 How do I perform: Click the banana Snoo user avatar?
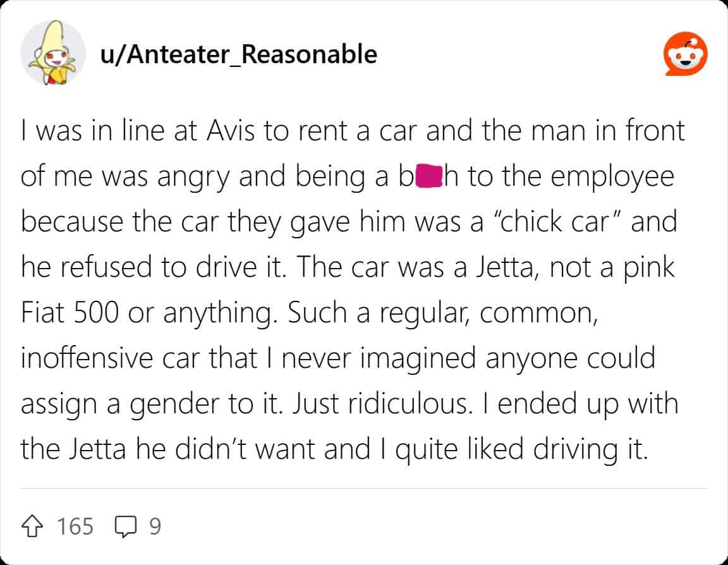(x=53, y=53)
